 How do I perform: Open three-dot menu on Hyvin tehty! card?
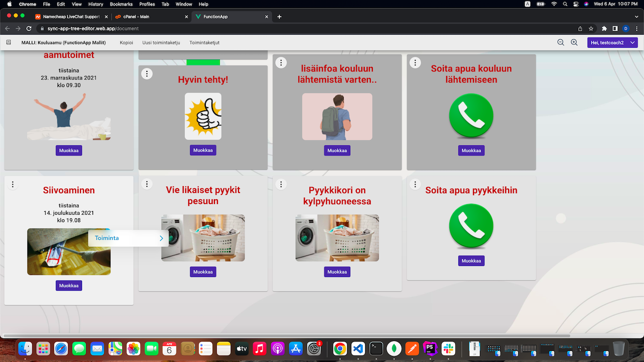[146, 74]
